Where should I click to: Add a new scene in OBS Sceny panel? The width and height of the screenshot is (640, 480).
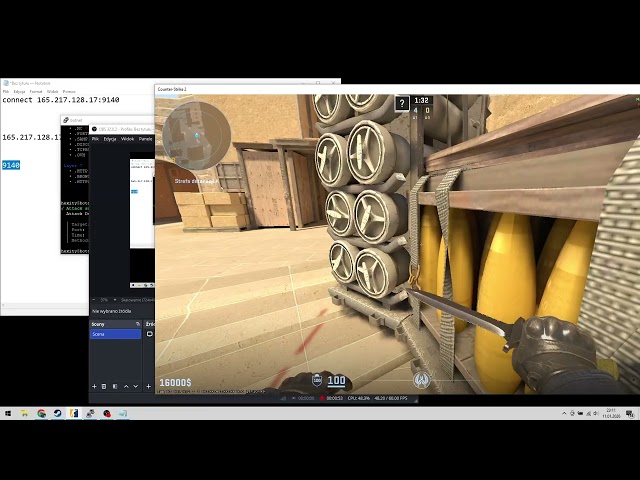pyautogui.click(x=95, y=386)
